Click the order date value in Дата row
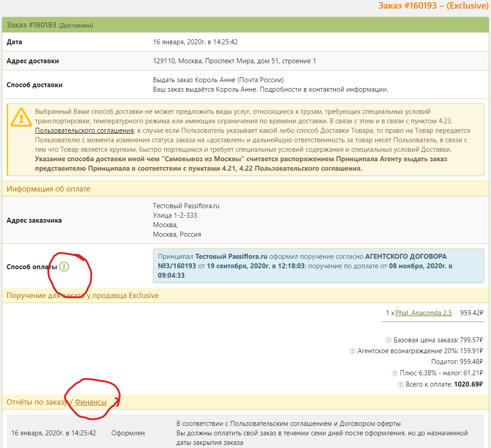491x448 pixels. (195, 42)
